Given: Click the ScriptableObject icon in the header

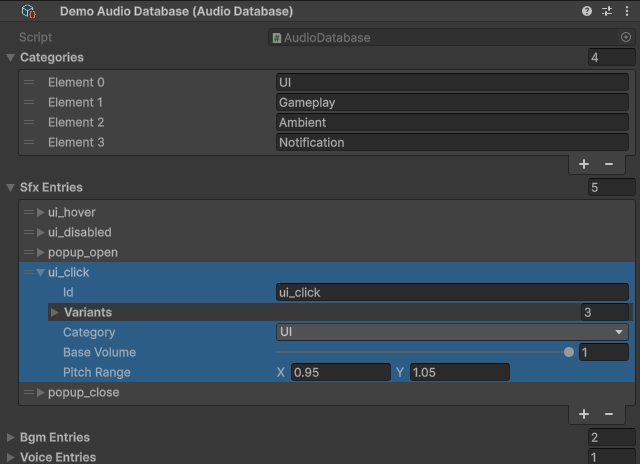Looking at the screenshot, I should (29, 11).
